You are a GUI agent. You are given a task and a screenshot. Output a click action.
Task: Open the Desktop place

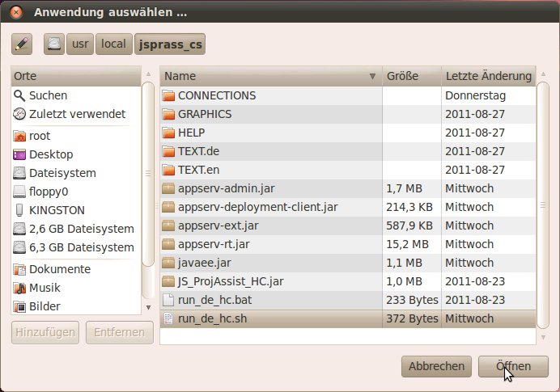50,154
